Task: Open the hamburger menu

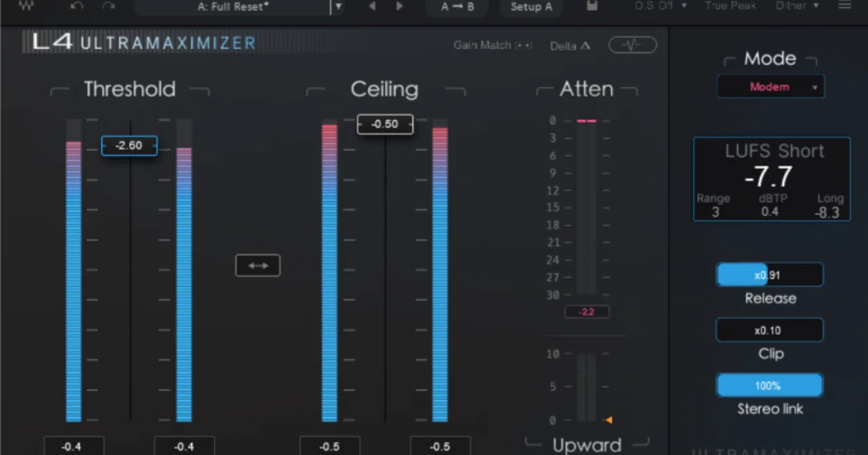Action: pos(844,5)
